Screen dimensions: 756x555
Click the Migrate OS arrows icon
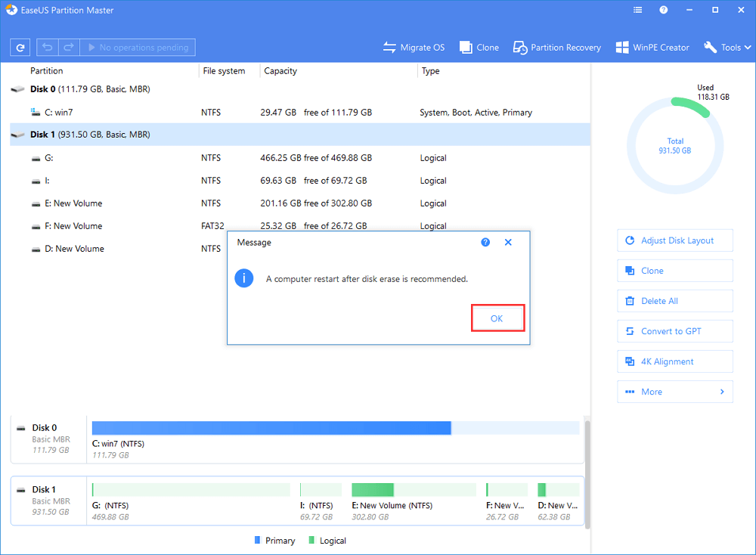pos(389,47)
